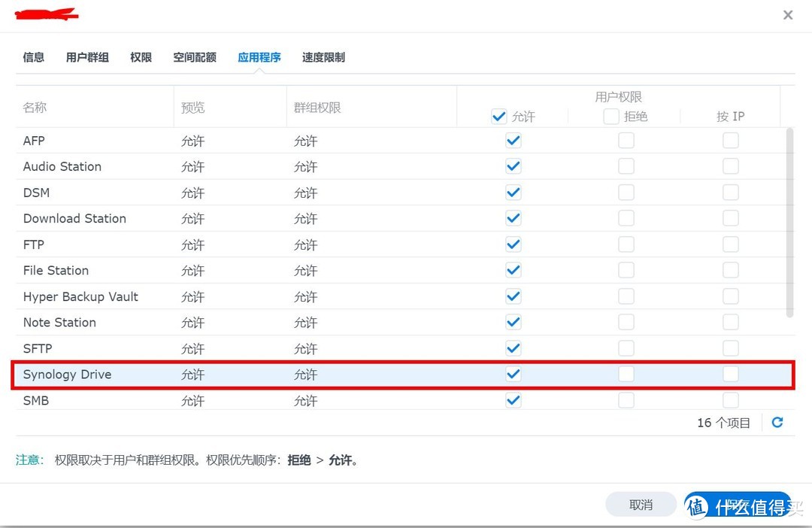Viewport: 812px width, 528px height.
Task: Select the DSM row name
Action: [x=36, y=193]
